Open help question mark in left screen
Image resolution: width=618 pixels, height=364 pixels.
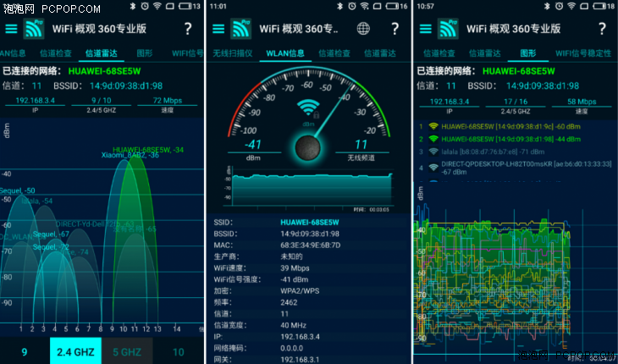pyautogui.click(x=188, y=29)
